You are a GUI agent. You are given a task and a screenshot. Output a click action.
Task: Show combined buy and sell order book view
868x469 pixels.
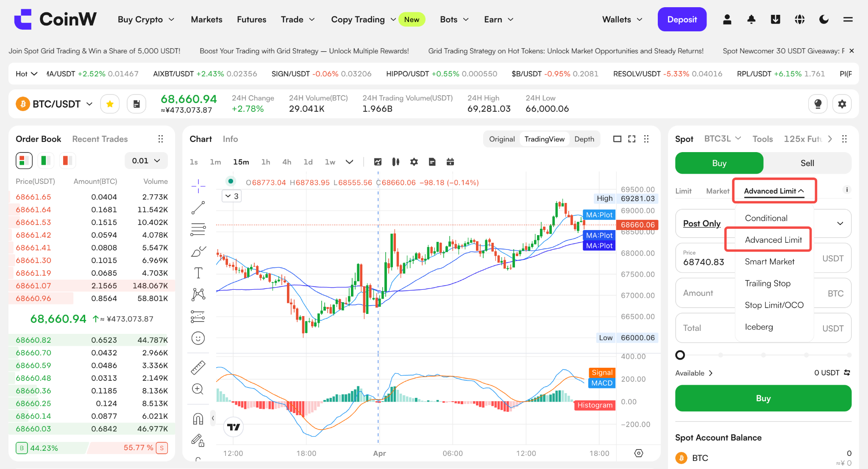(24, 161)
